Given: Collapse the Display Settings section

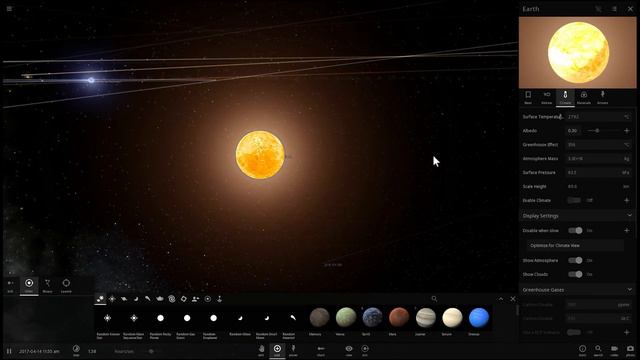Looking at the screenshot, I should [629, 216].
